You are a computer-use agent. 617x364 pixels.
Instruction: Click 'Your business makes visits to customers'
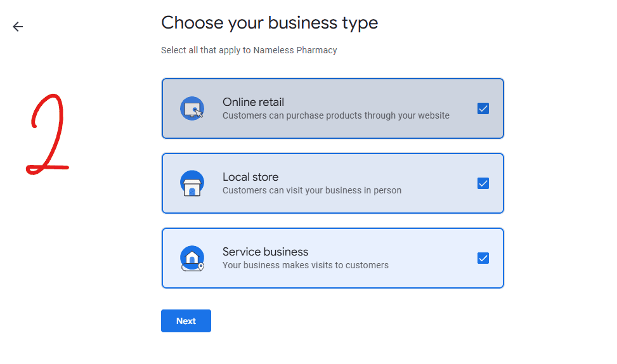click(x=306, y=265)
